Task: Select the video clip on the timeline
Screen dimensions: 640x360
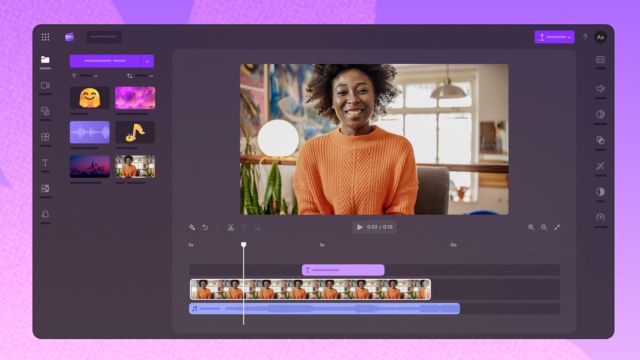Action: point(310,289)
